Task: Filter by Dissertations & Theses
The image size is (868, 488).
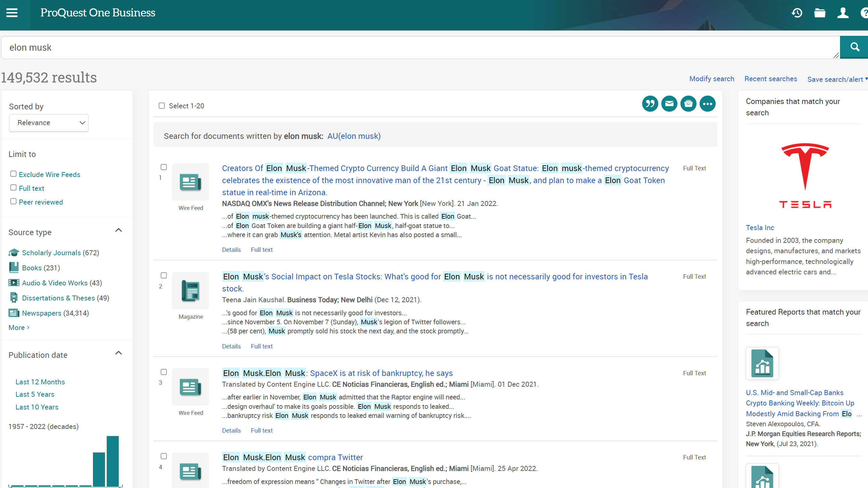Action: pos(58,298)
